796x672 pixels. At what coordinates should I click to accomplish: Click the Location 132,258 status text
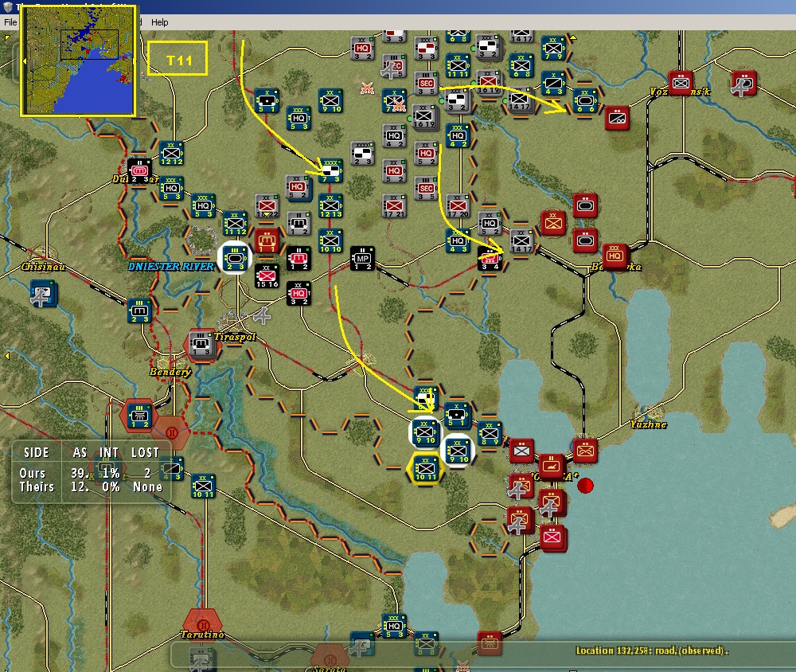coord(651,651)
